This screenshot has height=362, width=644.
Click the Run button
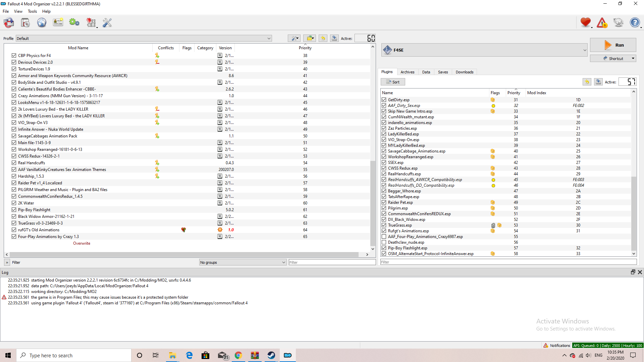[x=613, y=45]
